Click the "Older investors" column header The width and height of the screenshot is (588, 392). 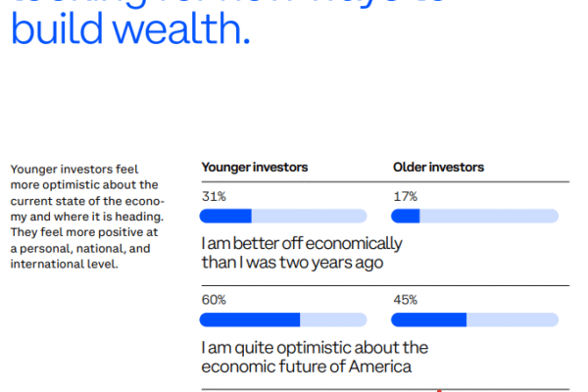438,168
